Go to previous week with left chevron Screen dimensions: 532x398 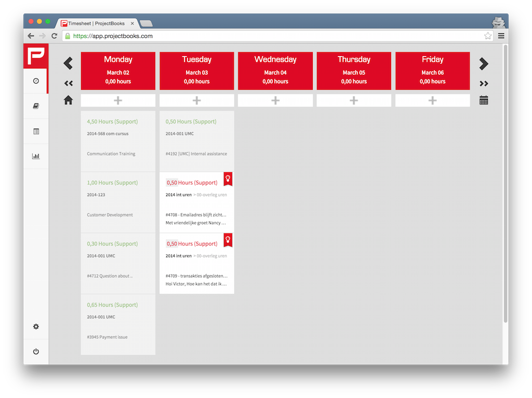68,63
